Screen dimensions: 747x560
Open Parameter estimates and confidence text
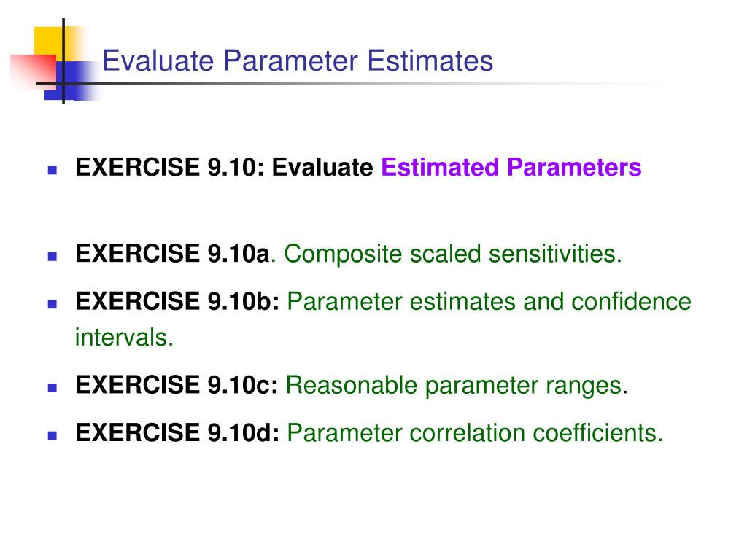pos(489,301)
